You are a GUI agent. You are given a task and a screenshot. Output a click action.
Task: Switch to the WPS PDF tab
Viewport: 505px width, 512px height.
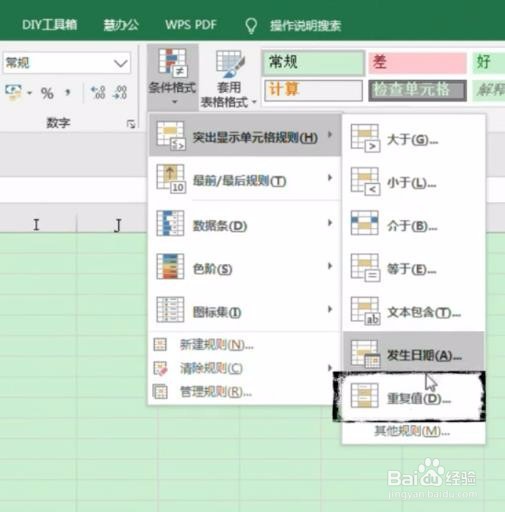coord(191,25)
